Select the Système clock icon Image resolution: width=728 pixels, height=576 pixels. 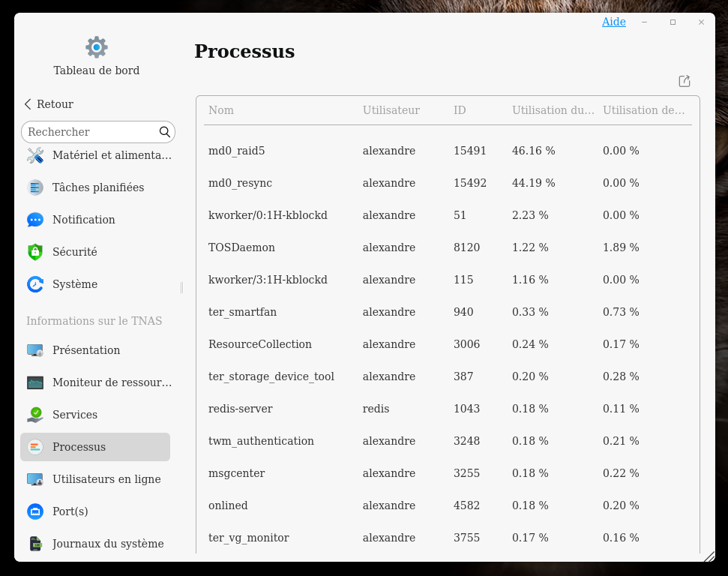35,284
